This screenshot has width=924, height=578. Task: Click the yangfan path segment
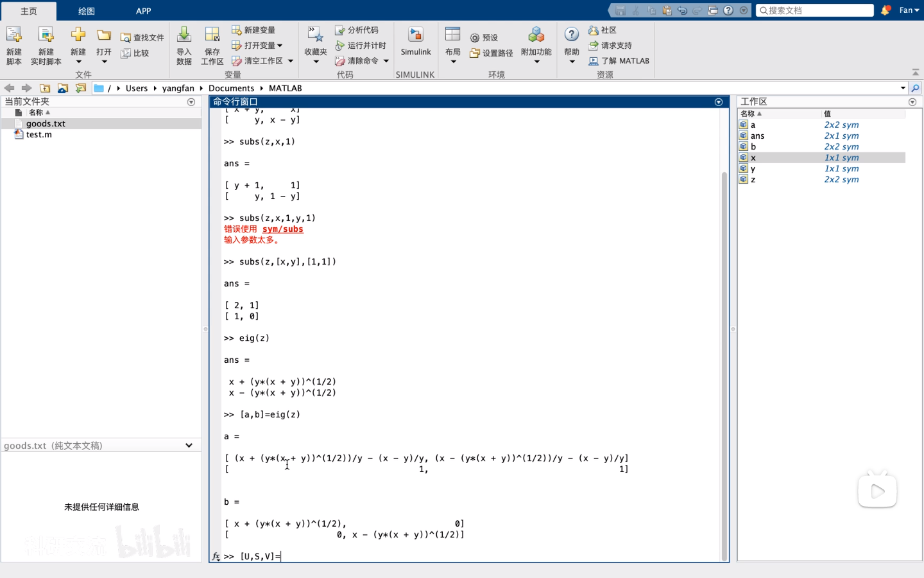(178, 88)
